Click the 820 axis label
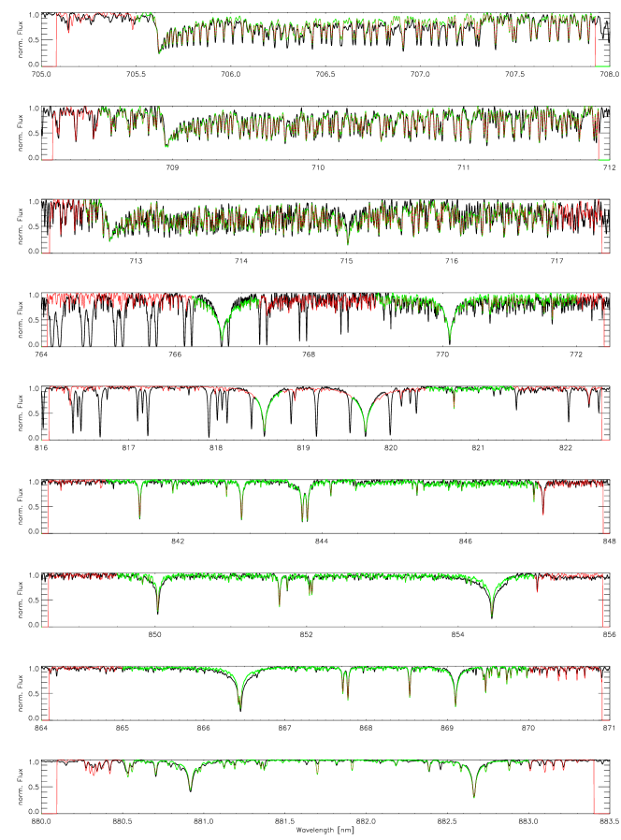Screen dimensions: 621x840 pos(391,448)
